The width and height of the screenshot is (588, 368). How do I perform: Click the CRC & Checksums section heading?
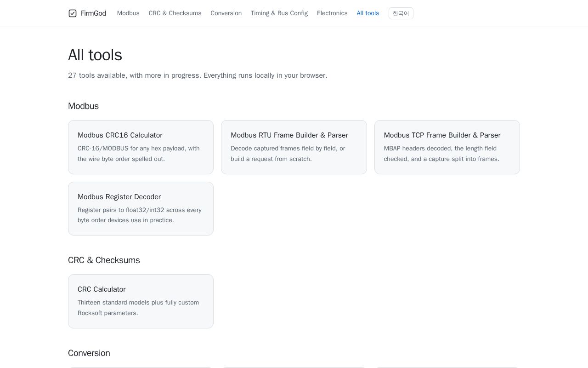point(104,260)
